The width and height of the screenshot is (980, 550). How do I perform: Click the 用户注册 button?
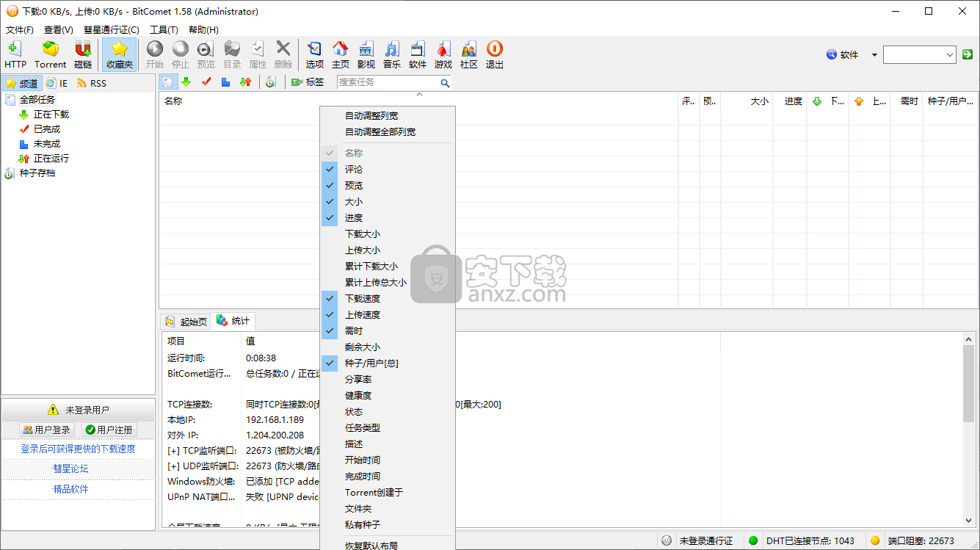(x=109, y=430)
